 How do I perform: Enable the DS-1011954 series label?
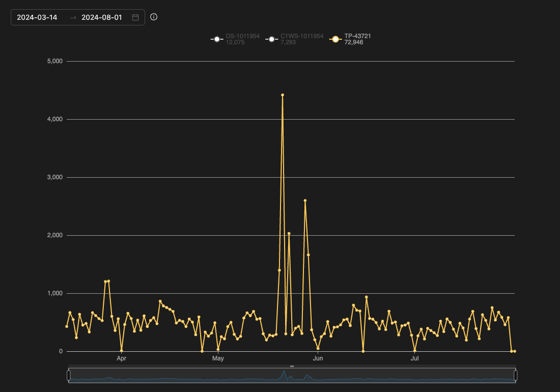pyautogui.click(x=242, y=36)
